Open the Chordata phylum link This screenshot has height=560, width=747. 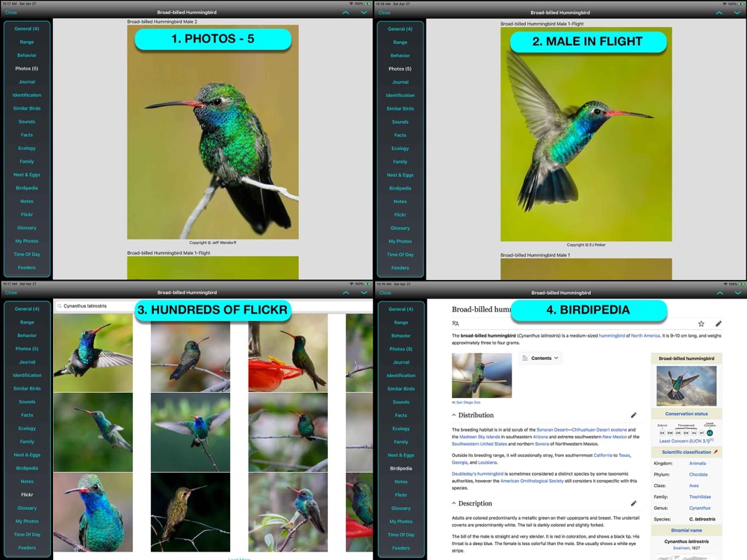698,474
